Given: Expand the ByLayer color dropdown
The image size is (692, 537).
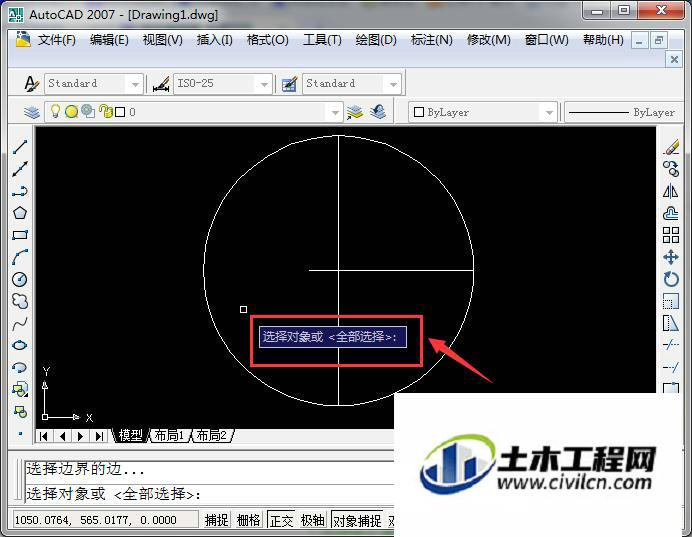Looking at the screenshot, I should pyautogui.click(x=549, y=113).
